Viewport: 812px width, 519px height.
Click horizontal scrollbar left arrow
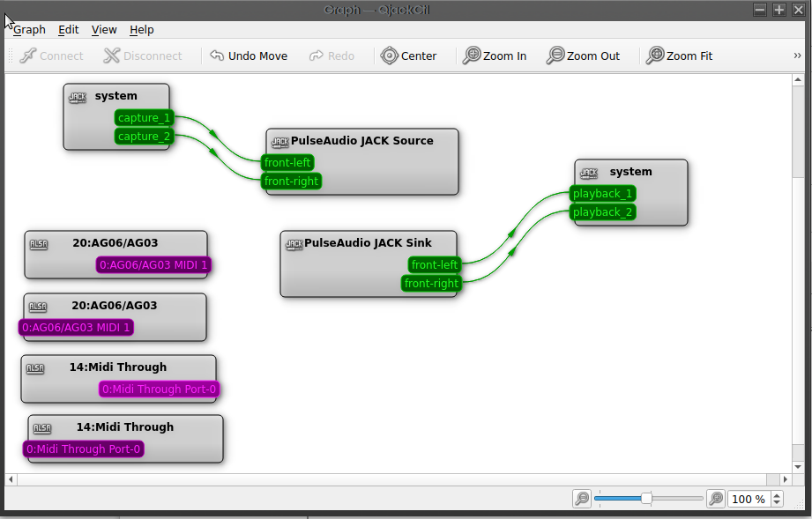click(x=11, y=479)
